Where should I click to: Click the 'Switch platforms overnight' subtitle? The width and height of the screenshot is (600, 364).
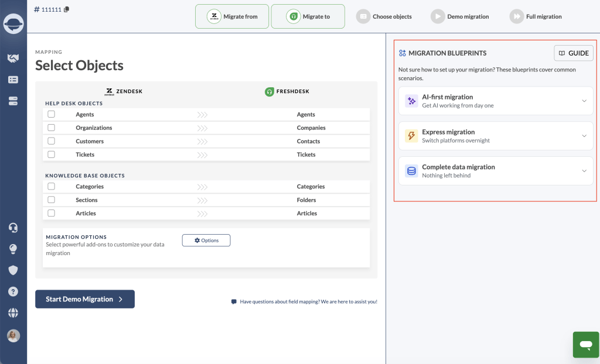pyautogui.click(x=456, y=140)
